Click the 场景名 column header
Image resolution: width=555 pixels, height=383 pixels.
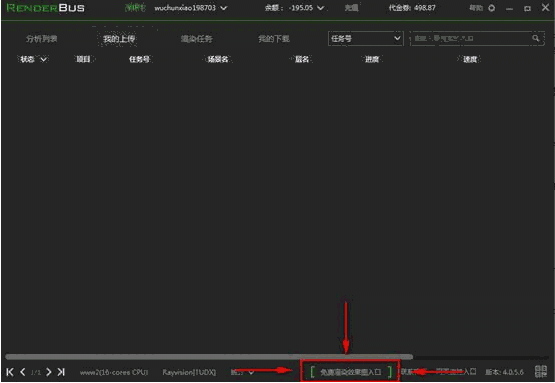tap(218, 59)
